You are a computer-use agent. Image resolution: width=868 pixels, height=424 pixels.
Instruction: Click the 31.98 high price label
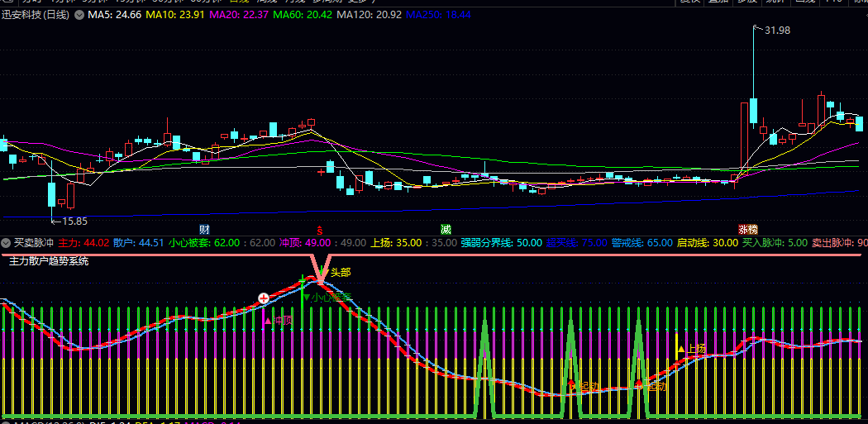coord(777,31)
